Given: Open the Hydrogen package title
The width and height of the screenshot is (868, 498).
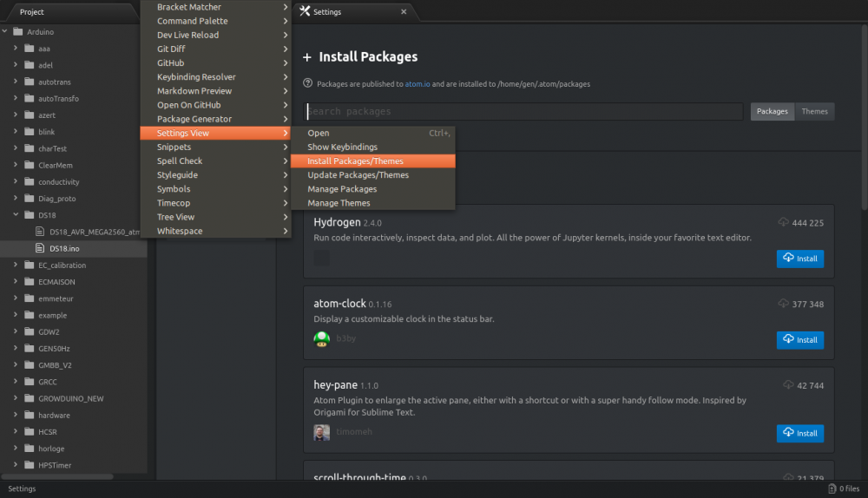Looking at the screenshot, I should tap(337, 222).
